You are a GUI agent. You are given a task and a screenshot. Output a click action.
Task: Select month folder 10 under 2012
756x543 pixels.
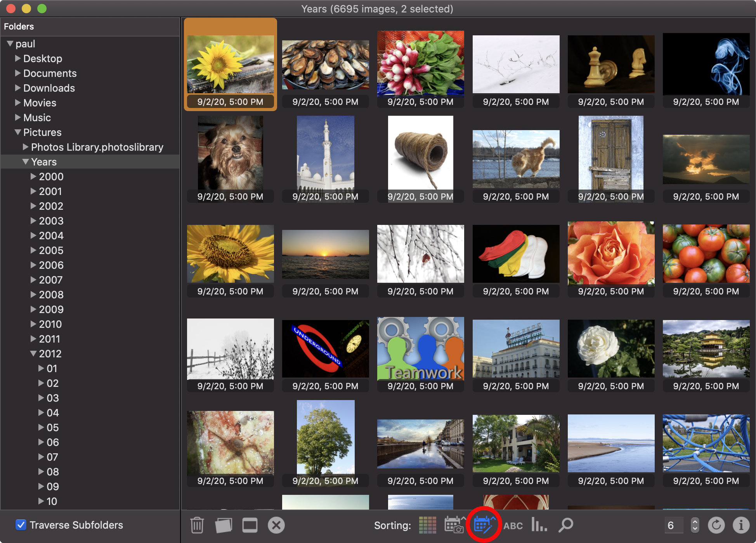click(52, 501)
